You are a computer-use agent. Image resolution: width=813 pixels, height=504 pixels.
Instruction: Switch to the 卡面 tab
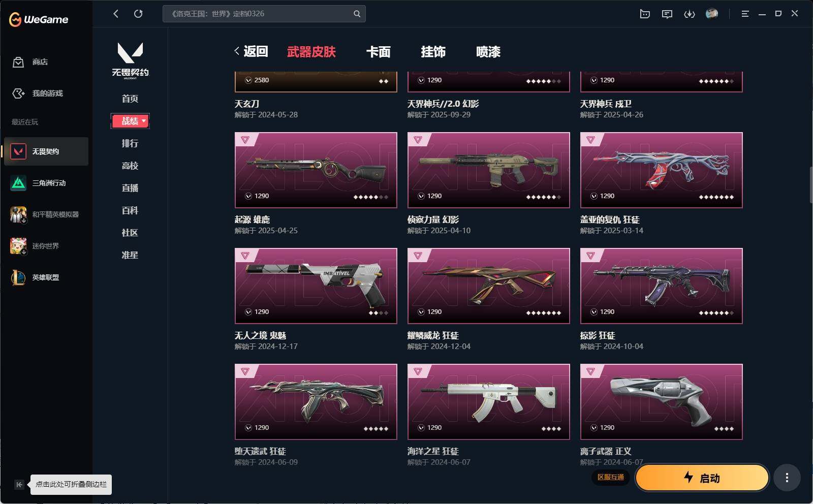[379, 52]
